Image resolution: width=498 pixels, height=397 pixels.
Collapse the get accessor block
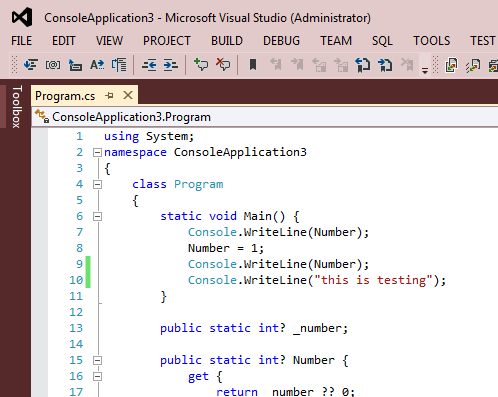(97, 376)
